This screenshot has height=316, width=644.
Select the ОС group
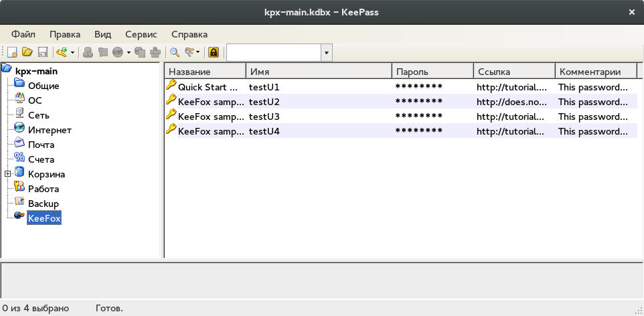tap(35, 100)
